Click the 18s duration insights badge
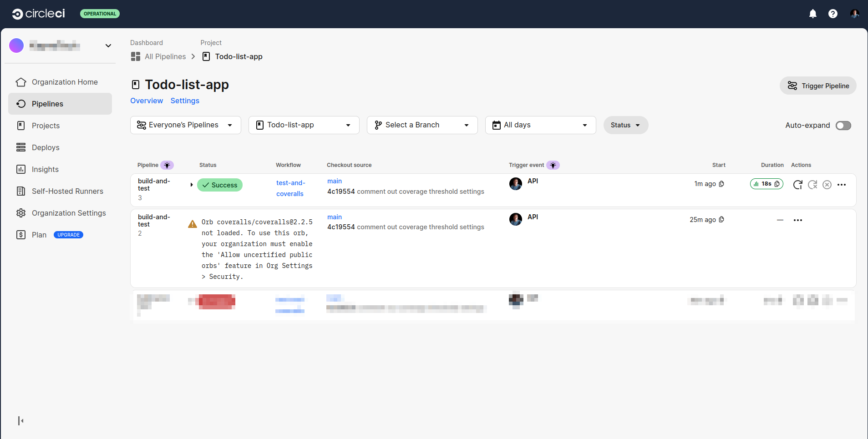The image size is (868, 439). (x=766, y=184)
